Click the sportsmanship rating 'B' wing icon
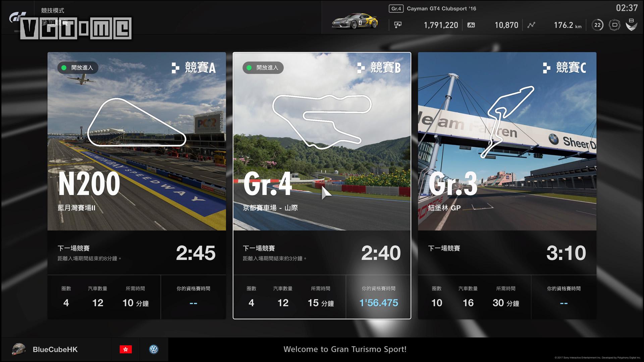This screenshot has width=644, height=362. click(633, 25)
